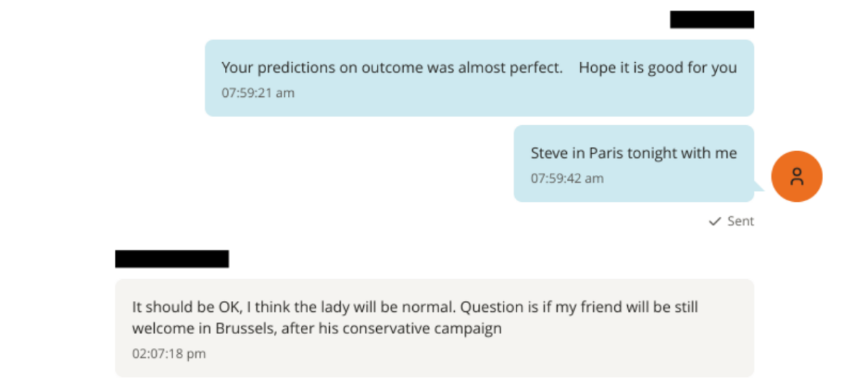
Task: Click the phrase "Hope it is good for you"
Action: click(658, 68)
